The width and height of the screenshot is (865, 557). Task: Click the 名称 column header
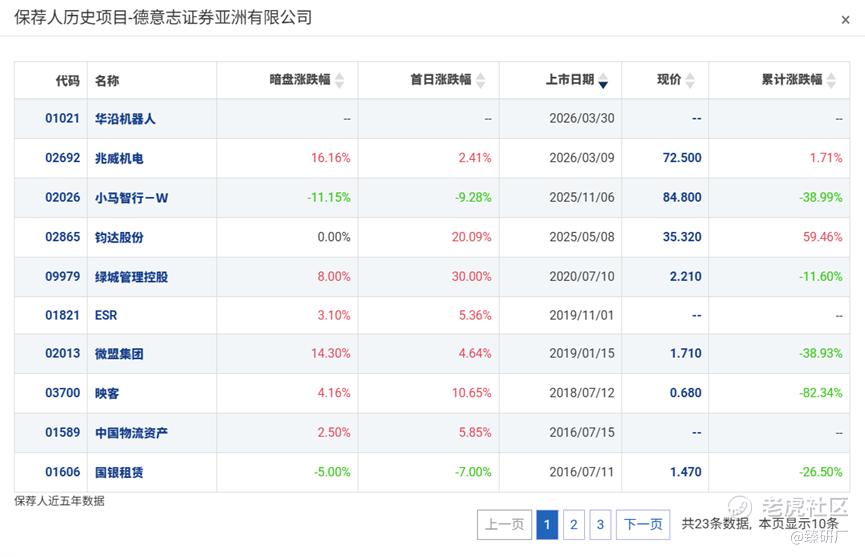tap(107, 81)
